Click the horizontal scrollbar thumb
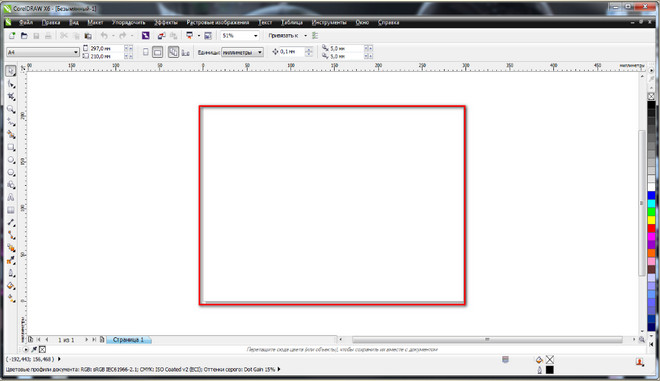This screenshot has width=660, height=381. (x=487, y=339)
